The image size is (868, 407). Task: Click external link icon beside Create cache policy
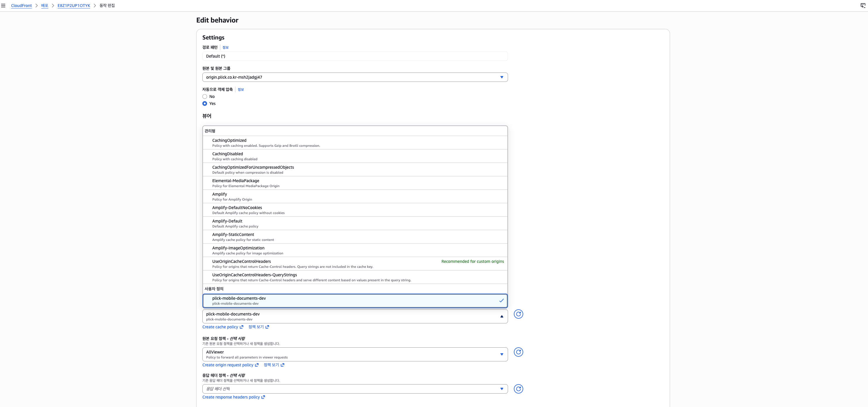pyautogui.click(x=241, y=327)
